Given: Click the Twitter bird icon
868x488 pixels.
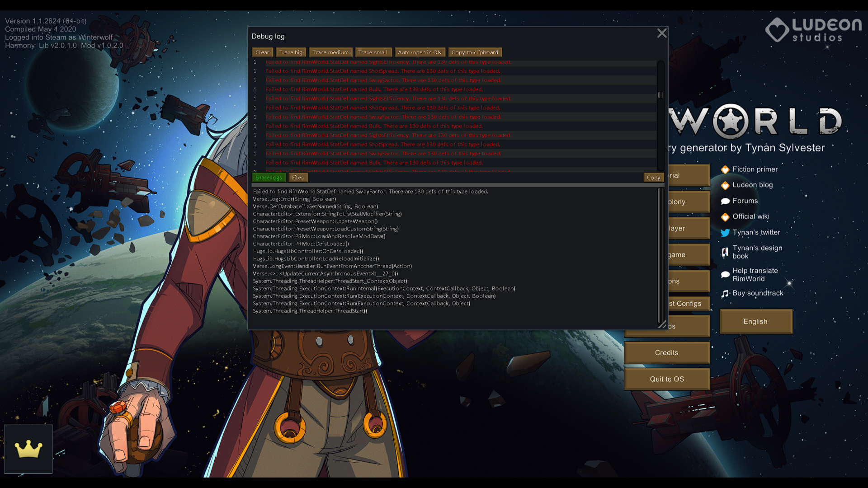Looking at the screenshot, I should 725,233.
